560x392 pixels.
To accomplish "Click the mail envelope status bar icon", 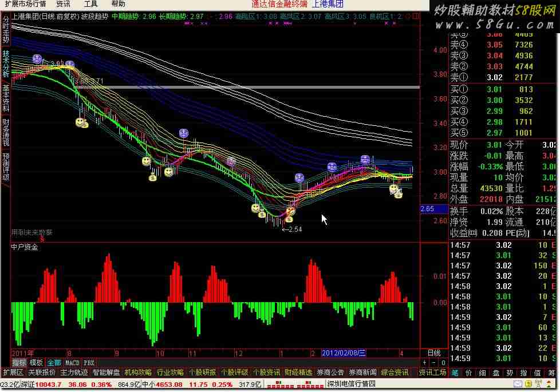I will [518, 384].
